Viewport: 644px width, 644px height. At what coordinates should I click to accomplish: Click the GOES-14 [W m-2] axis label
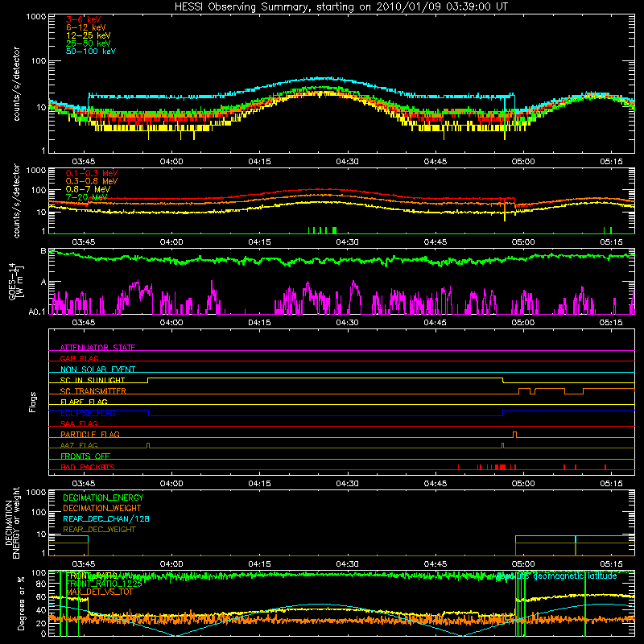[15, 281]
